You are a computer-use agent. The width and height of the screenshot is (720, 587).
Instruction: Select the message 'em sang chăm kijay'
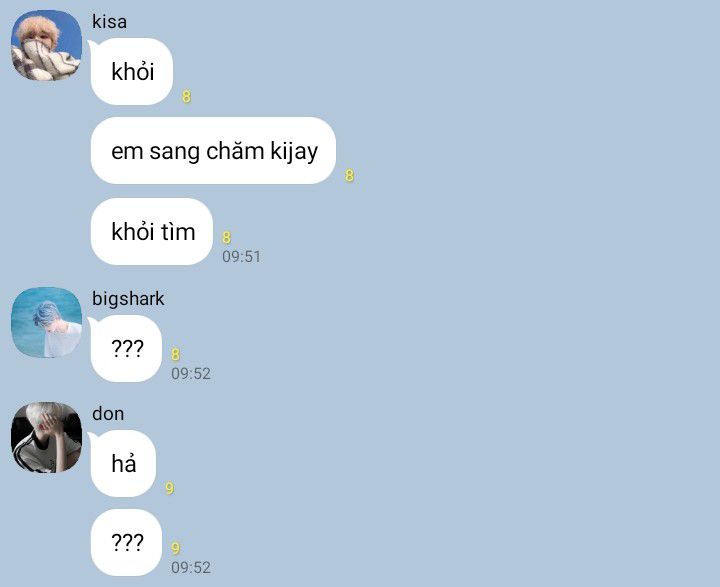pyautogui.click(x=214, y=151)
